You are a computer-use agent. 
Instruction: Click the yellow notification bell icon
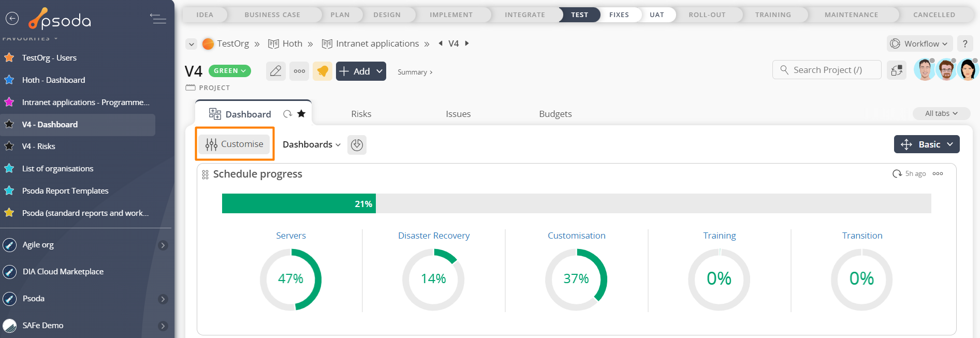coord(323,71)
